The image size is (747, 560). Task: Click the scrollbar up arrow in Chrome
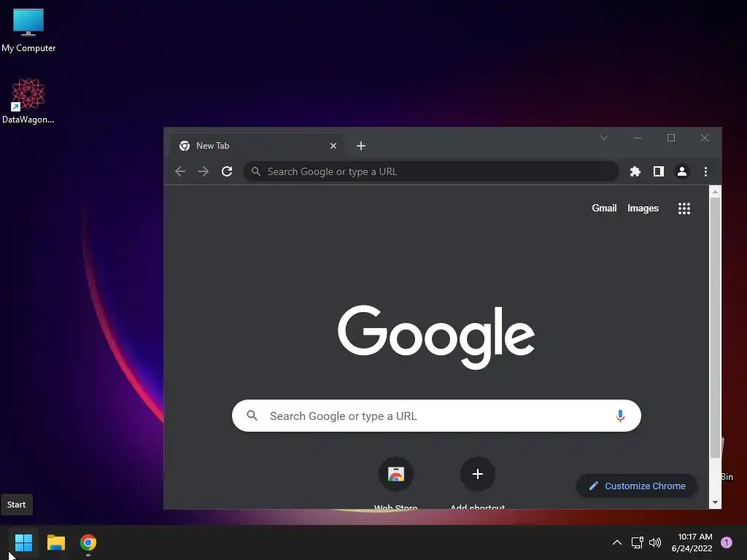[715, 192]
